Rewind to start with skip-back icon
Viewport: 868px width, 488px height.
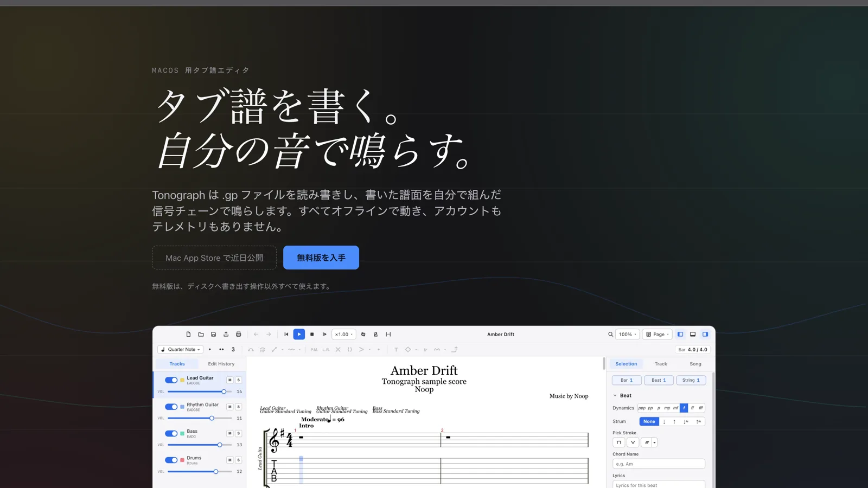pyautogui.click(x=286, y=335)
